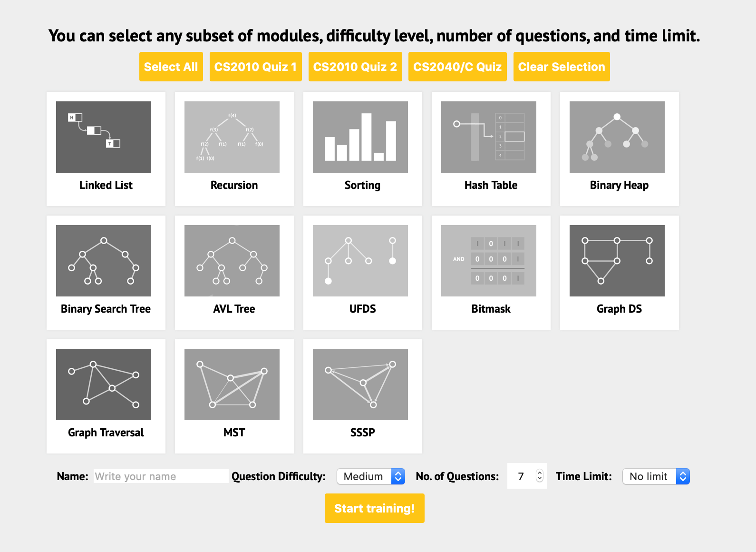The height and width of the screenshot is (552, 756).
Task: Select the Binary Search Tree icon
Action: pos(104,261)
